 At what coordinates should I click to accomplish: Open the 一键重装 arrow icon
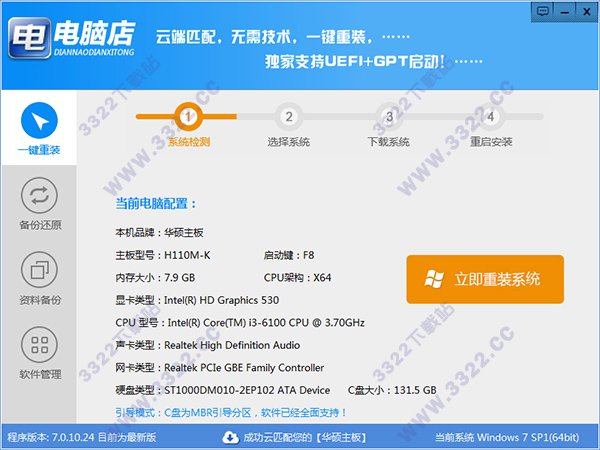point(39,120)
